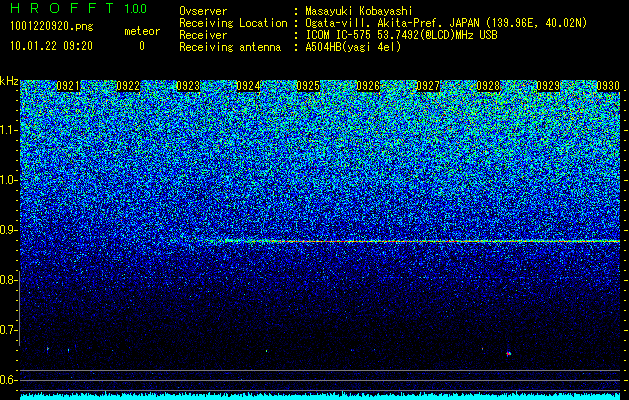Click the meteor count value 0
This screenshot has width=629, height=400.
[x=142, y=46]
